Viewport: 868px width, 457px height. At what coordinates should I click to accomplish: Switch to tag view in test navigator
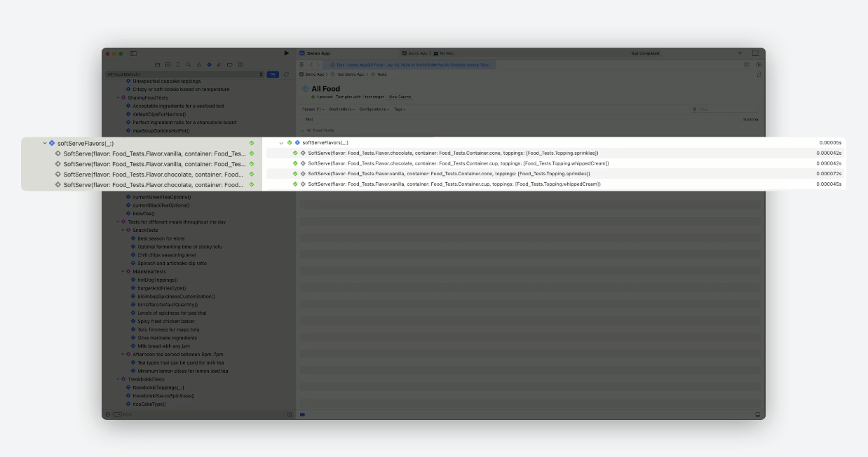(x=285, y=74)
